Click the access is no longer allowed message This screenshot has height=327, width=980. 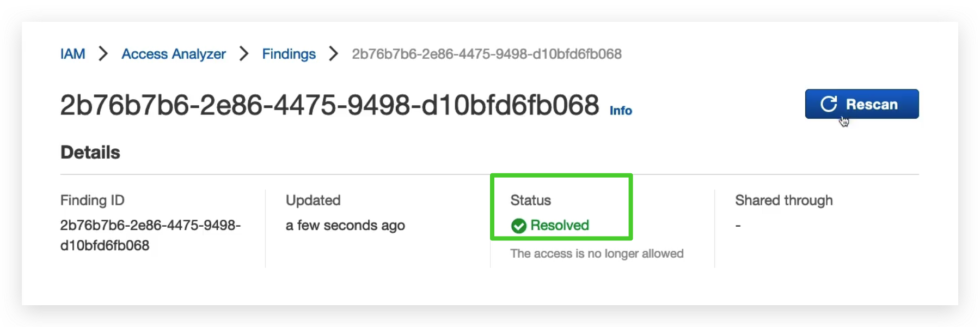pos(597,253)
